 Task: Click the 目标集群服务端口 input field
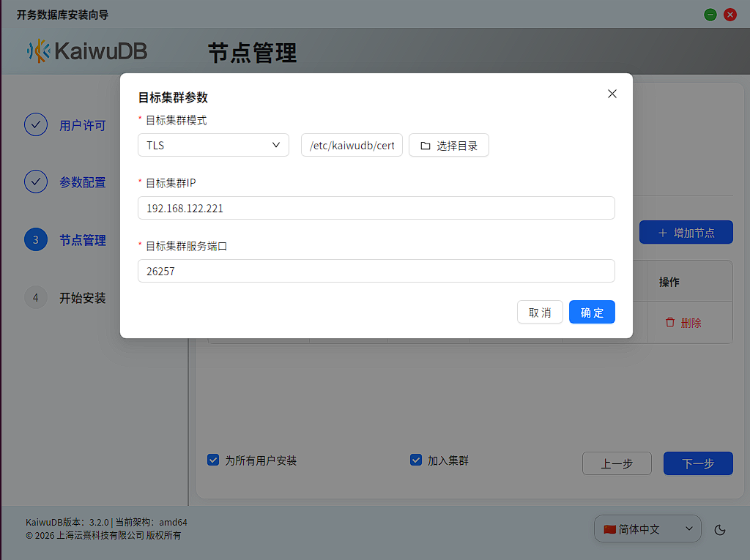point(376,271)
